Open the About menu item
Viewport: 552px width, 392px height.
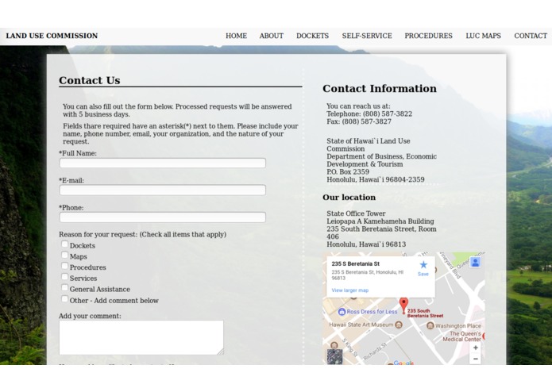click(272, 36)
